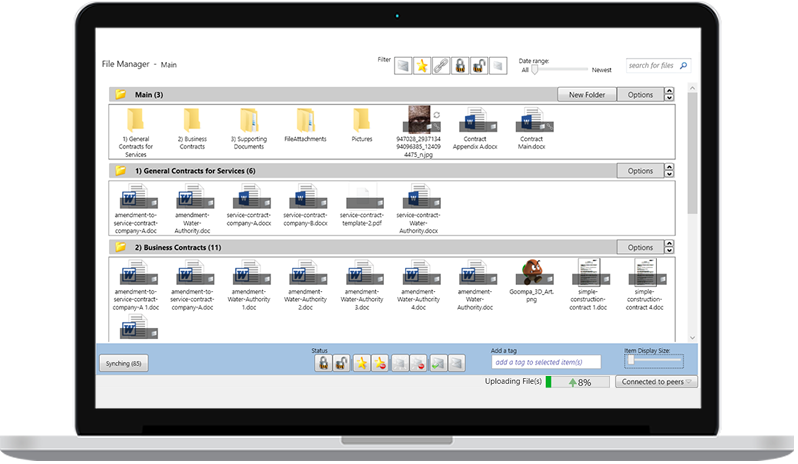
Task: Select the Goompa_3D_Art.png thumbnail
Action: 532,272
